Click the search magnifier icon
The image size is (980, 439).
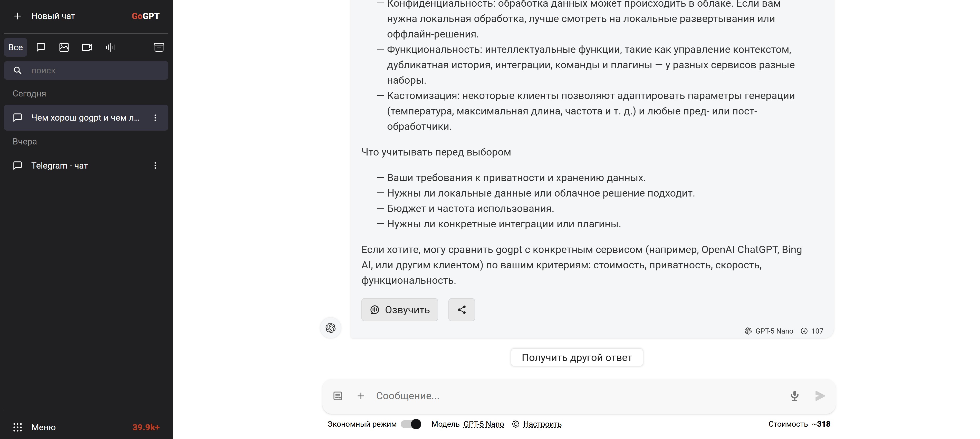(17, 70)
